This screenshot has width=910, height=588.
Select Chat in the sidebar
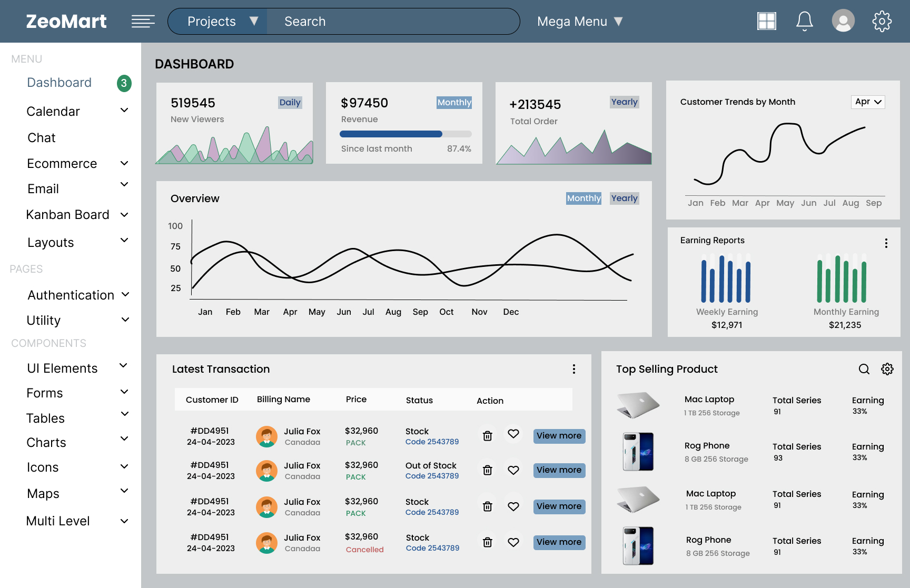point(42,138)
